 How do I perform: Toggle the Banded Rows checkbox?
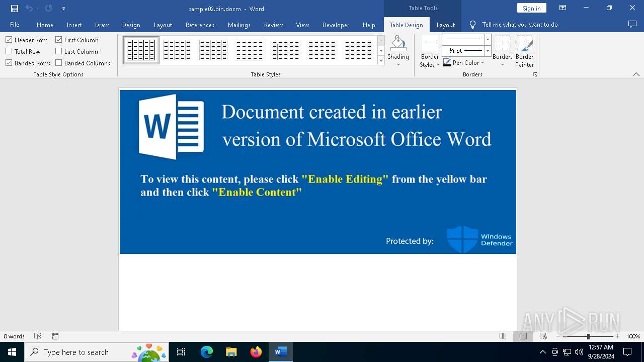tap(9, 63)
